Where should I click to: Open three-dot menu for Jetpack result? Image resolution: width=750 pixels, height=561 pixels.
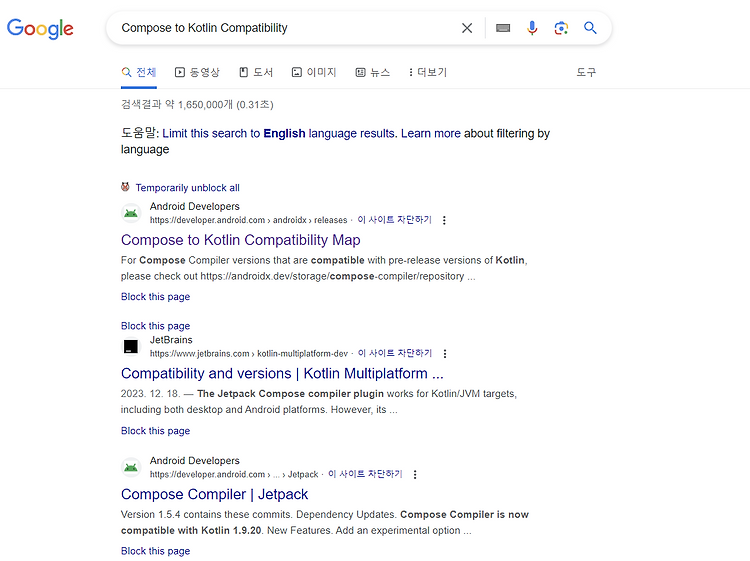pyautogui.click(x=415, y=474)
